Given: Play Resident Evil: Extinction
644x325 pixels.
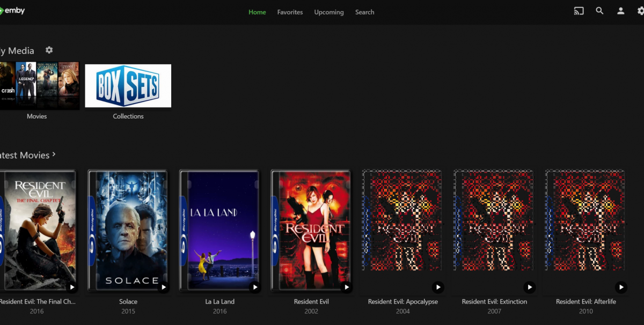Looking at the screenshot, I should click(x=529, y=287).
